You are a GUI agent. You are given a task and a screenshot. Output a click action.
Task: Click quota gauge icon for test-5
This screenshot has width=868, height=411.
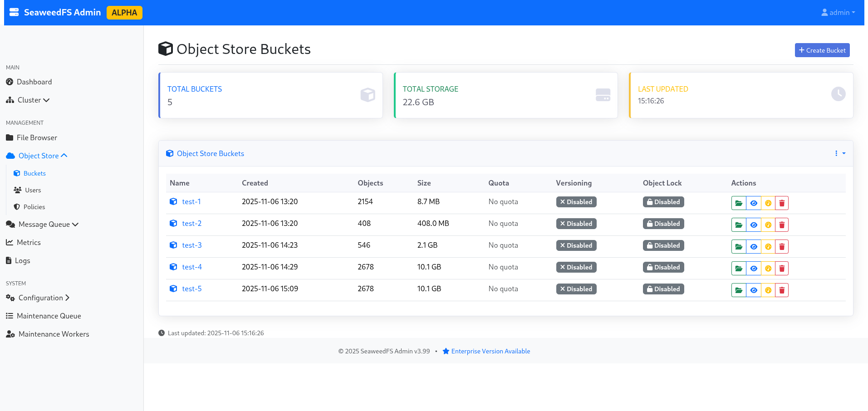(768, 290)
